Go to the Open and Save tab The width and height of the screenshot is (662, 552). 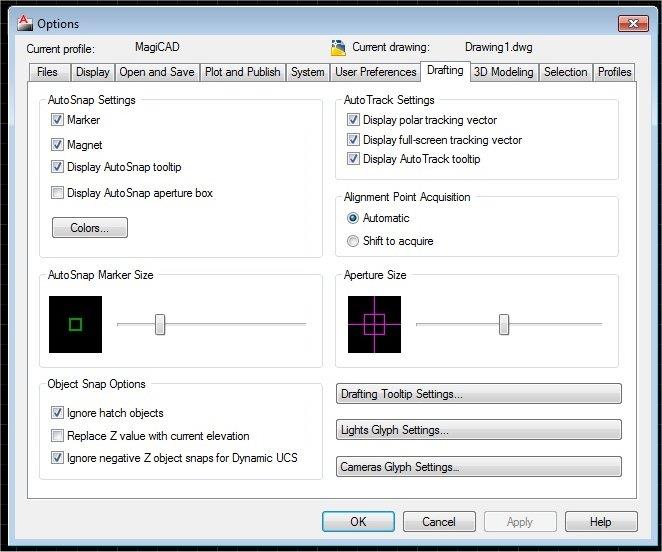click(x=157, y=72)
